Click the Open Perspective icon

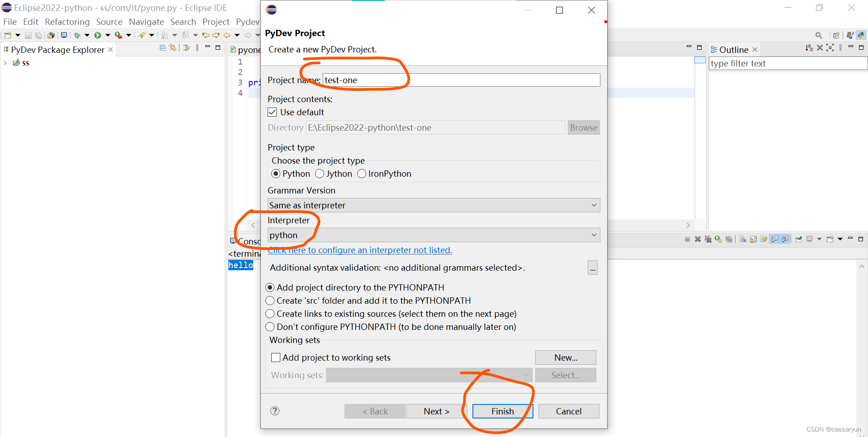click(x=836, y=35)
